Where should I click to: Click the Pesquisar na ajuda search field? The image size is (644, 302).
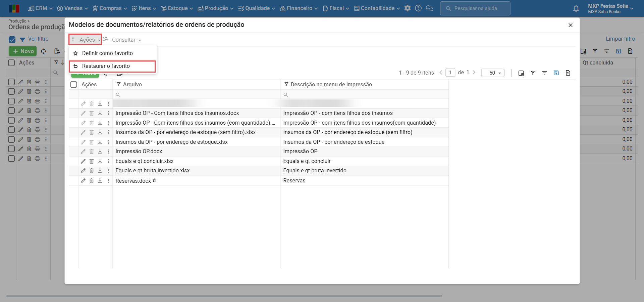tap(475, 8)
